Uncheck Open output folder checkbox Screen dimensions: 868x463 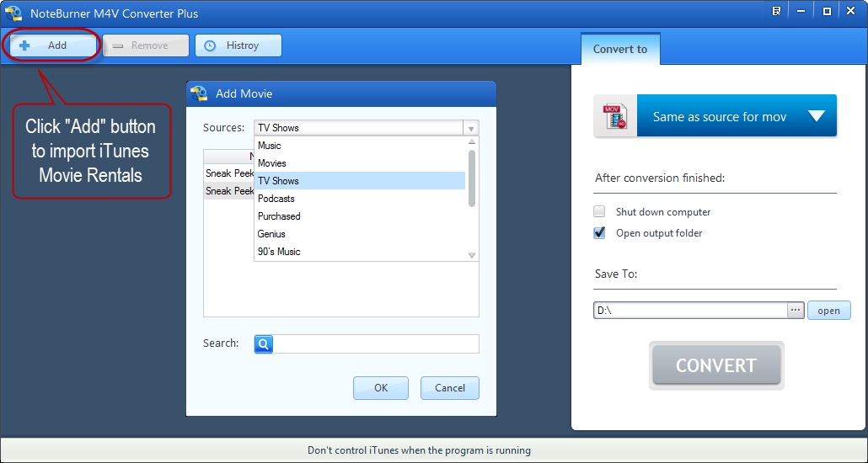(x=599, y=233)
